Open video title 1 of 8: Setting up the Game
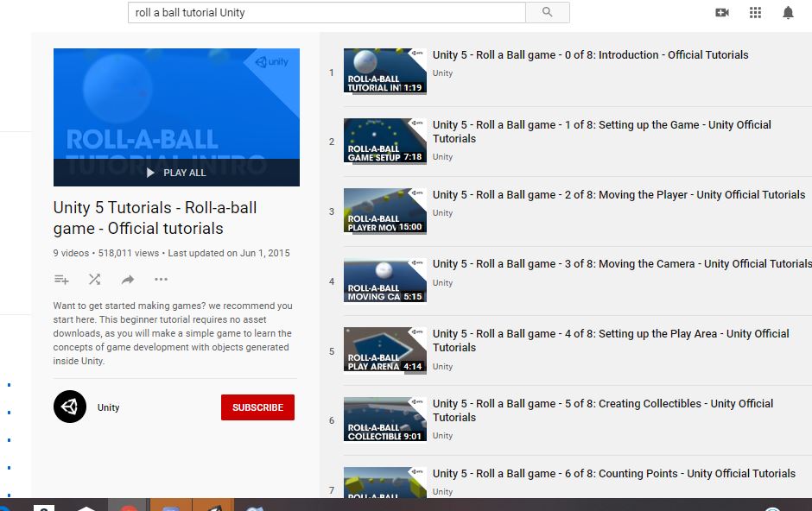 (602, 131)
